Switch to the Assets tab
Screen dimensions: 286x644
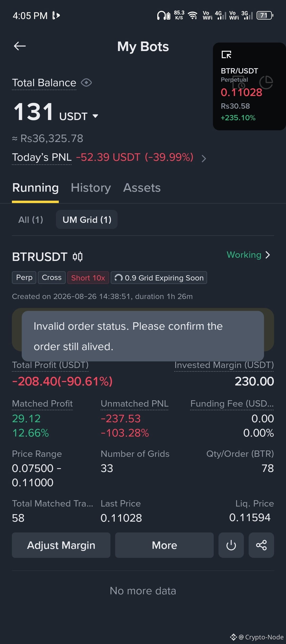[x=142, y=188]
